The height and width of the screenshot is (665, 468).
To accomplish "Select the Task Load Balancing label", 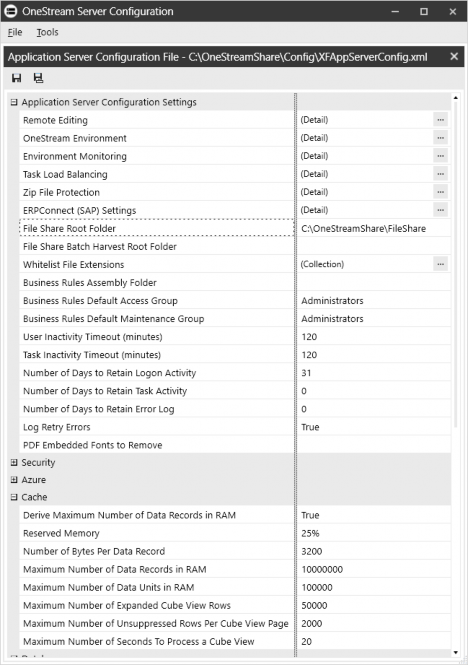I will pos(65,174).
